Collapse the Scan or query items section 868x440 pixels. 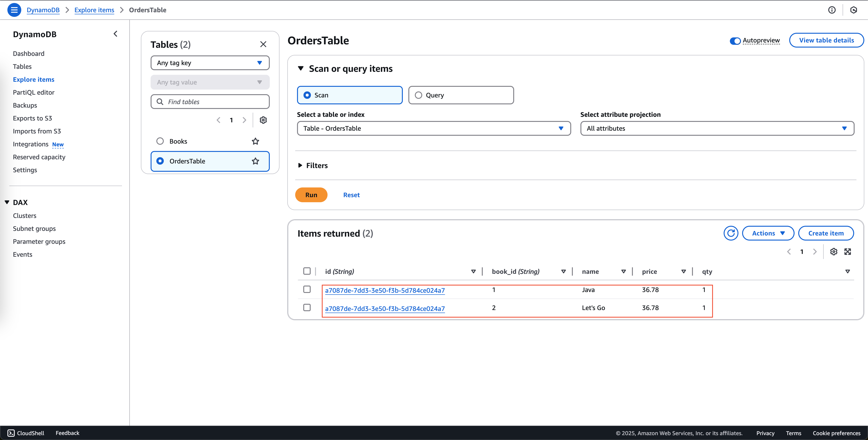[300, 68]
